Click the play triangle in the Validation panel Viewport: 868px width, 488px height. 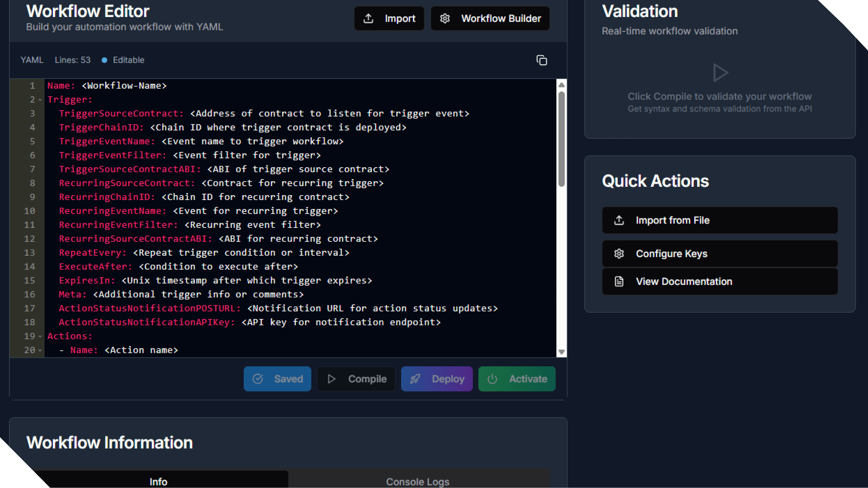[x=720, y=72]
